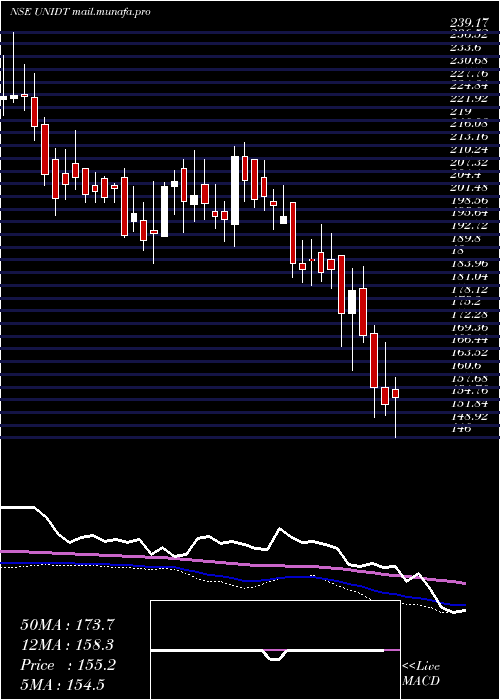Click the 213.16 price axis label
The height and width of the screenshot is (700, 500).
point(469,137)
